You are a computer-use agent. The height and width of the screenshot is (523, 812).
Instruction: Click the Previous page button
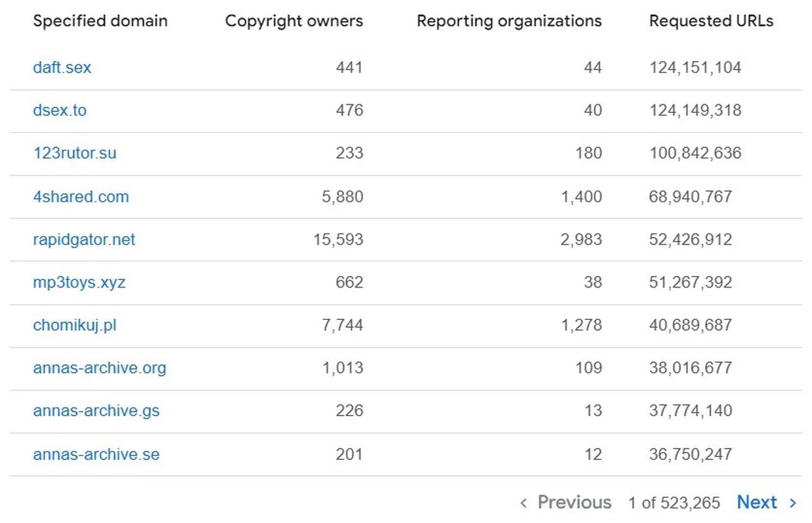574,503
